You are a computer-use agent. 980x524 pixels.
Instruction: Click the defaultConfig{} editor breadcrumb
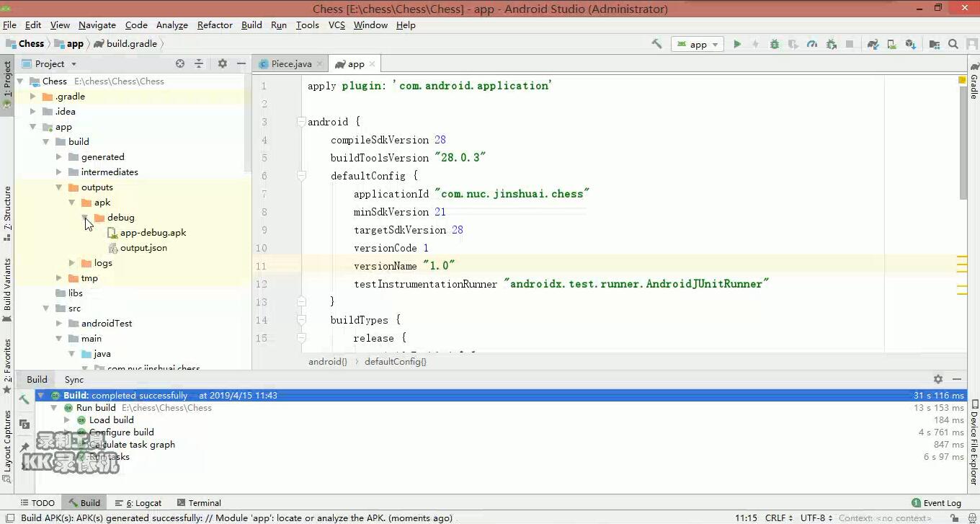(x=396, y=362)
